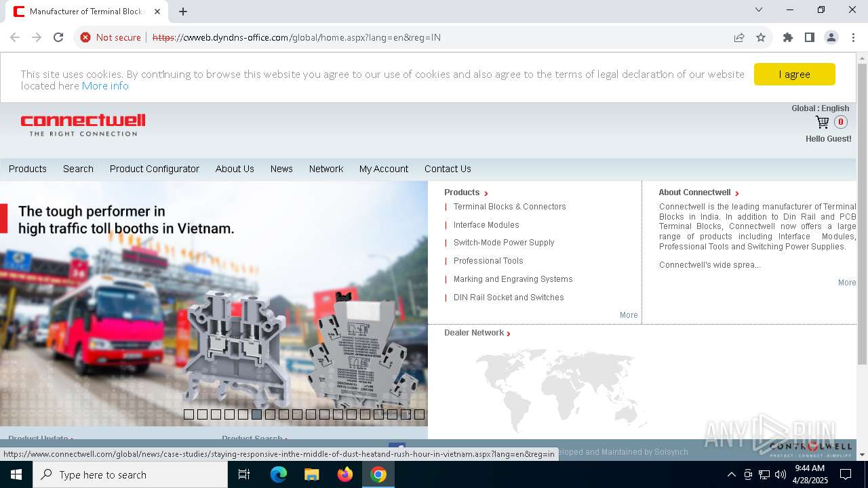The image size is (868, 488).
Task: Open the Search menu item
Action: (78, 169)
